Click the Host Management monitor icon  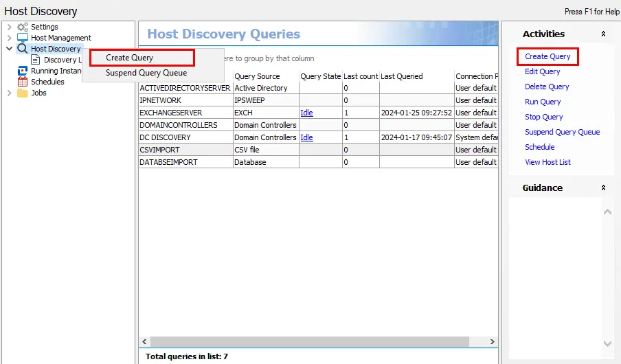(x=23, y=38)
